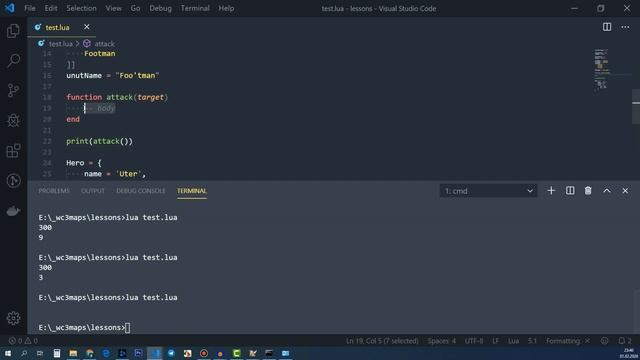640x360 pixels.
Task: Click the 'end' keyword on line 20
Action: click(73, 119)
